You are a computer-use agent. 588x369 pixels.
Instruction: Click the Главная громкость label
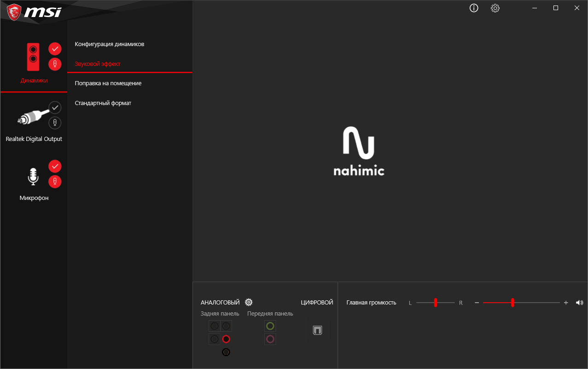tap(371, 303)
